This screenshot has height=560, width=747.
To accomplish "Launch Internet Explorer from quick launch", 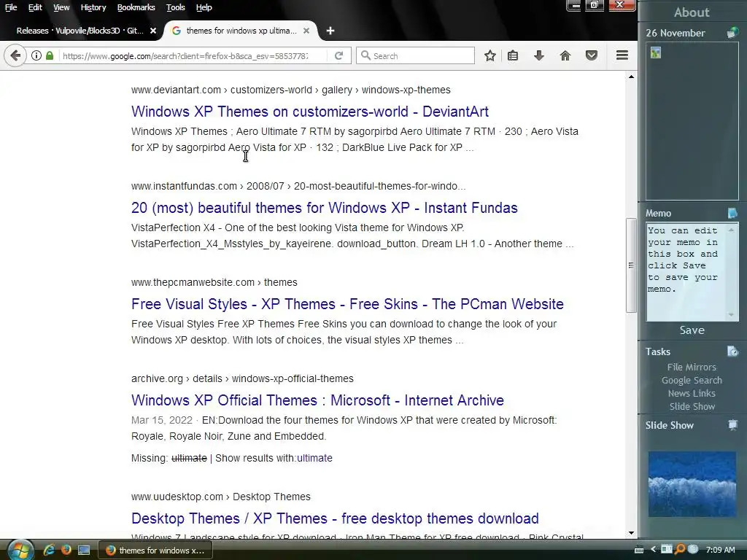I will (49, 550).
